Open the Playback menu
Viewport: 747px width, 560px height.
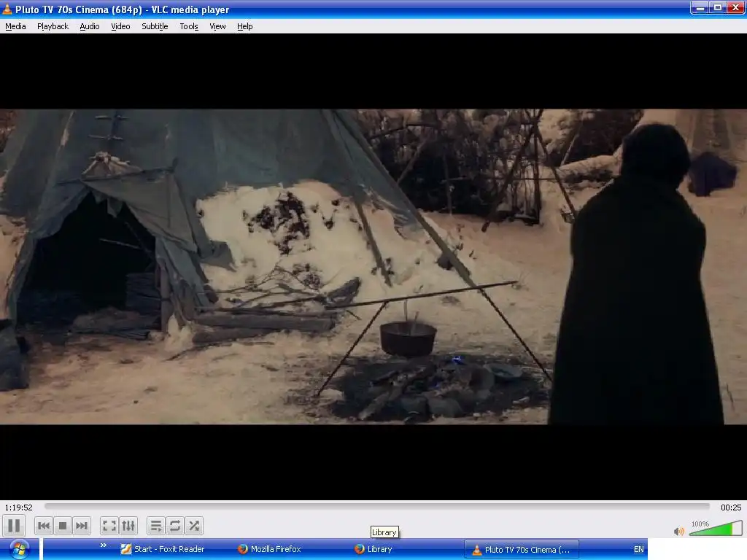53,26
